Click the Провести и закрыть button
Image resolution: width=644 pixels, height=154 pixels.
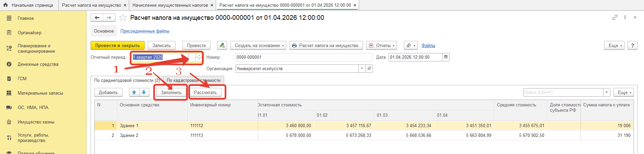(117, 45)
